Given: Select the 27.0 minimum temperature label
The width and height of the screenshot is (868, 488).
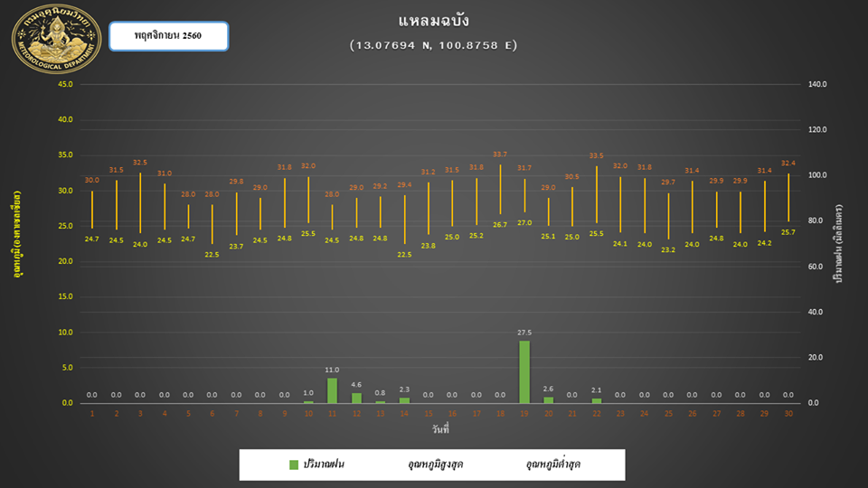Looking at the screenshot, I should point(524,223).
